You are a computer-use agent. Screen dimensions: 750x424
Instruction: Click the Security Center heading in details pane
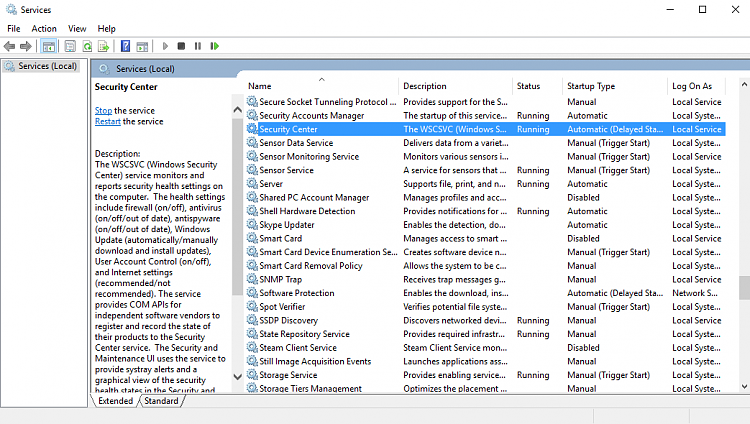(x=126, y=87)
